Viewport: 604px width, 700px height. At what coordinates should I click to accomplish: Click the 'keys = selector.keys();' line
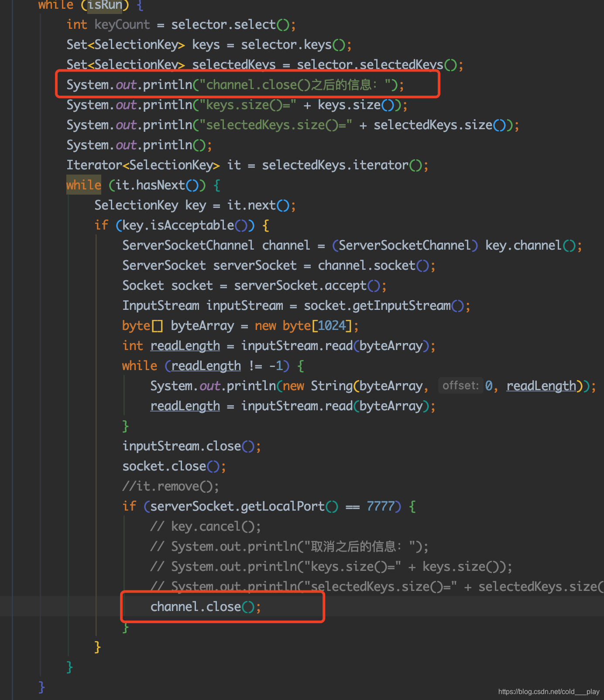(x=209, y=45)
